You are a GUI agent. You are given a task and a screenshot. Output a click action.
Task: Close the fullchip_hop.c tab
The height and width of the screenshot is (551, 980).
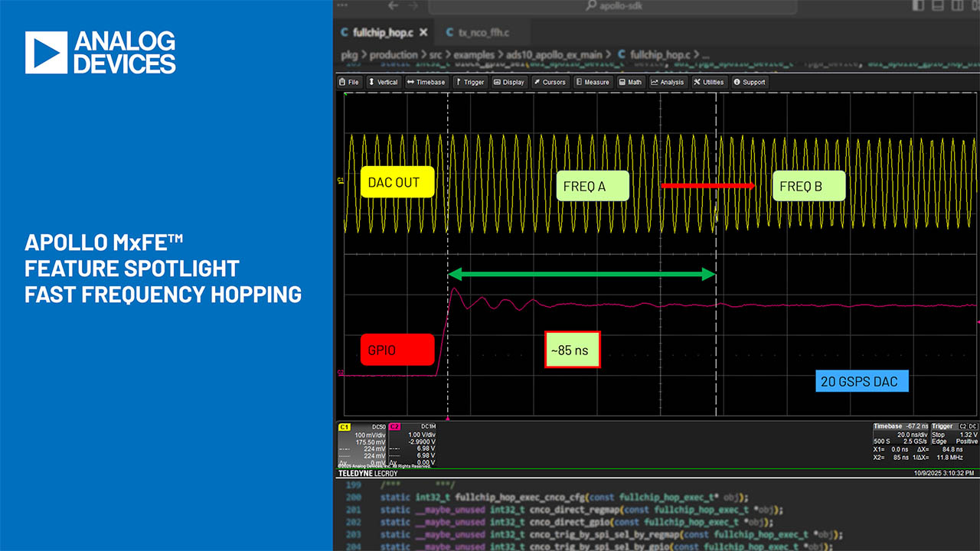(424, 33)
